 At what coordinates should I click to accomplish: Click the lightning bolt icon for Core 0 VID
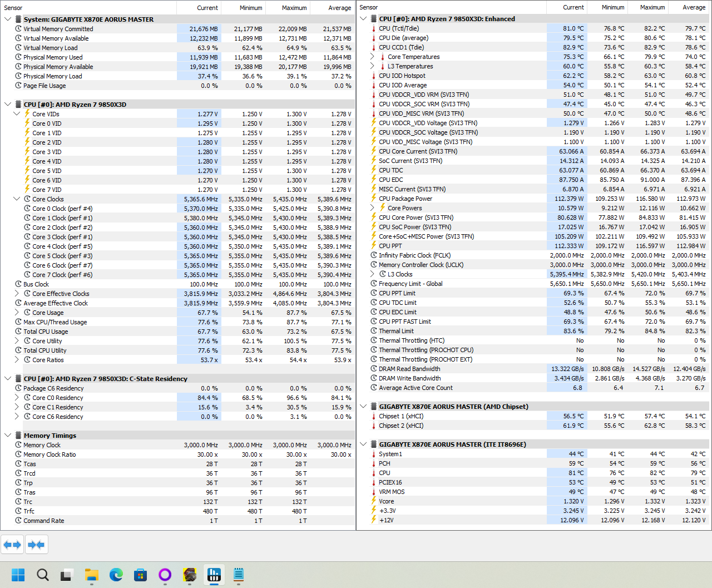27,123
